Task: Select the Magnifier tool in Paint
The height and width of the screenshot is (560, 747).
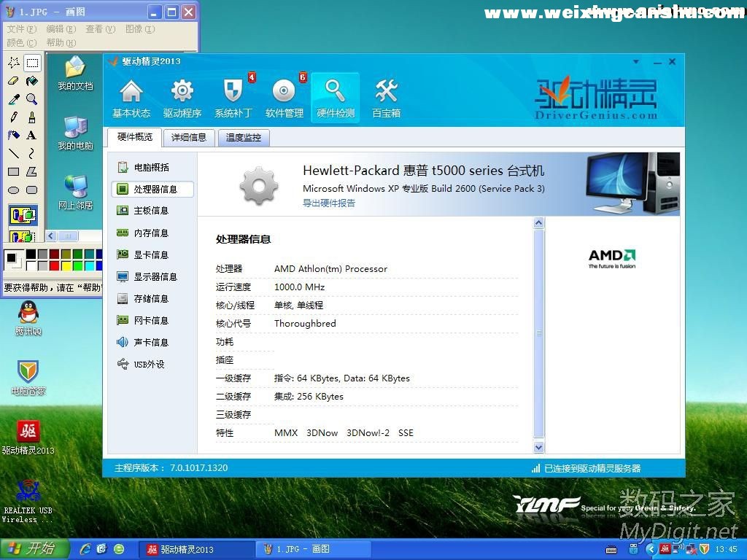Action: pos(32,99)
